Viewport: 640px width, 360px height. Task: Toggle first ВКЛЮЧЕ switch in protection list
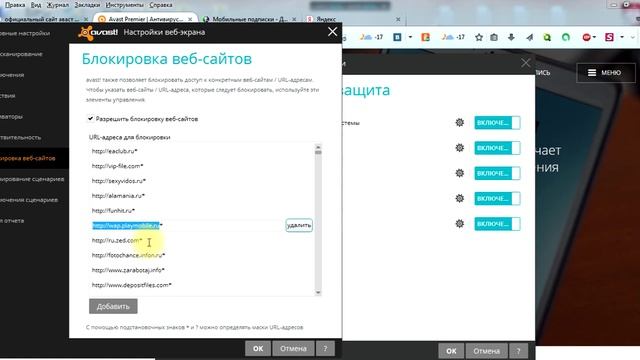[x=497, y=123]
